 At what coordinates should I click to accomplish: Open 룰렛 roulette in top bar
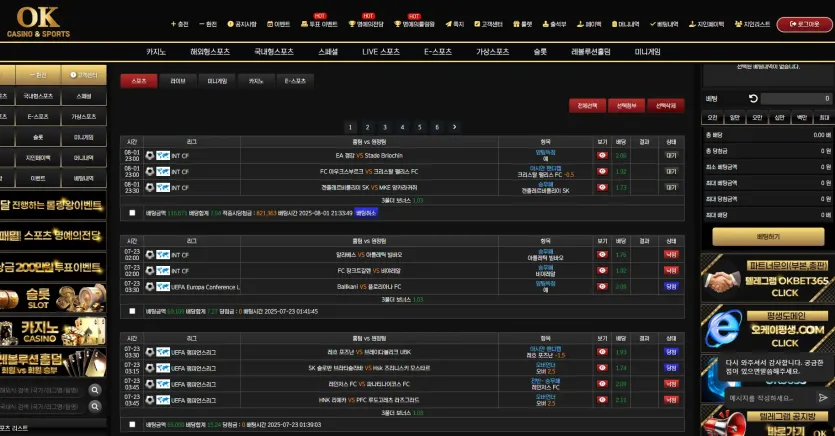522,24
